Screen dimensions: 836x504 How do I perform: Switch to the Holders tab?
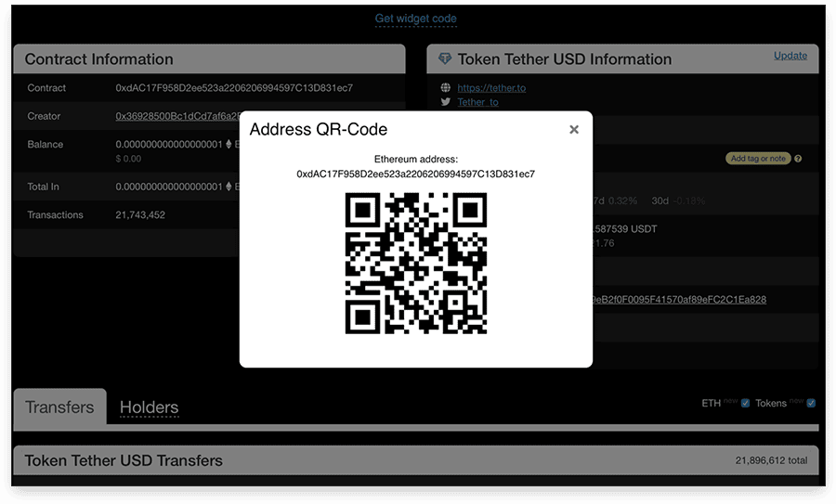tap(149, 407)
